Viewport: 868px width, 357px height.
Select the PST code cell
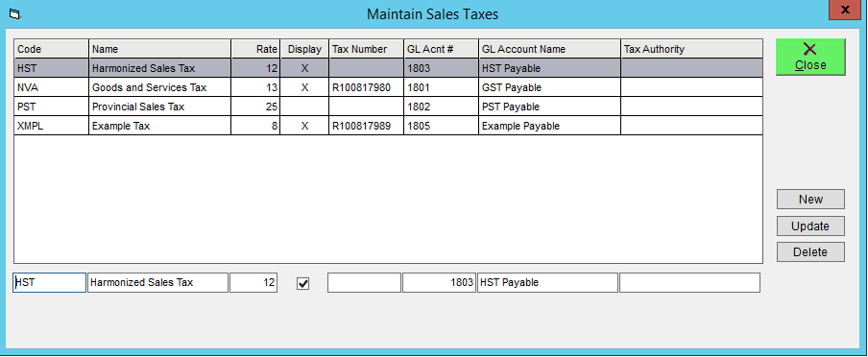(52, 107)
